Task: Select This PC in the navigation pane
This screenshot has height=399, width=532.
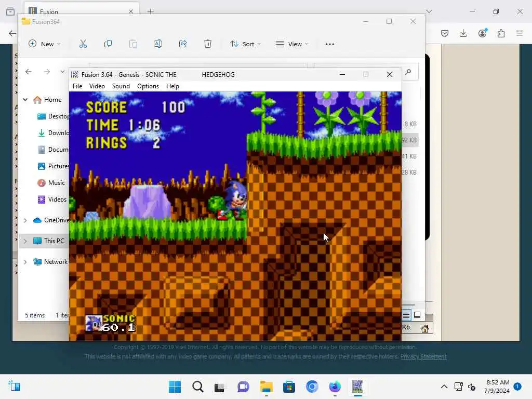Action: tap(48, 241)
